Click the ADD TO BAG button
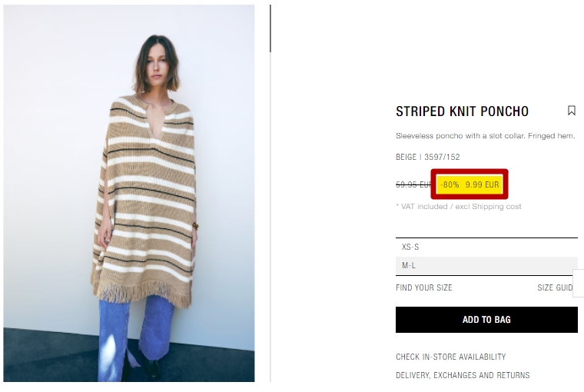This screenshot has height=392, width=584. click(x=486, y=320)
